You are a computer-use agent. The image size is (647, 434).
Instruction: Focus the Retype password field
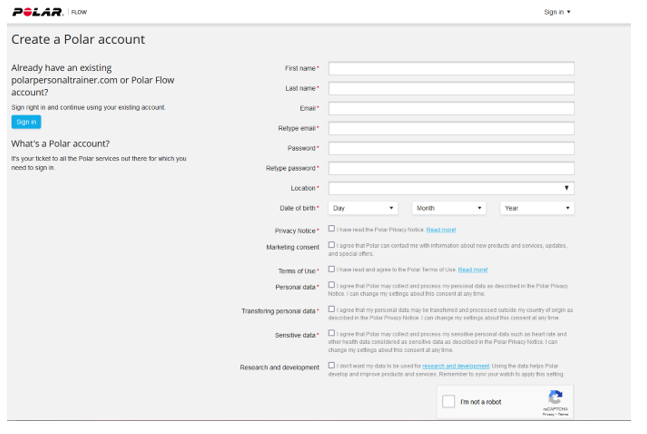[x=451, y=168]
